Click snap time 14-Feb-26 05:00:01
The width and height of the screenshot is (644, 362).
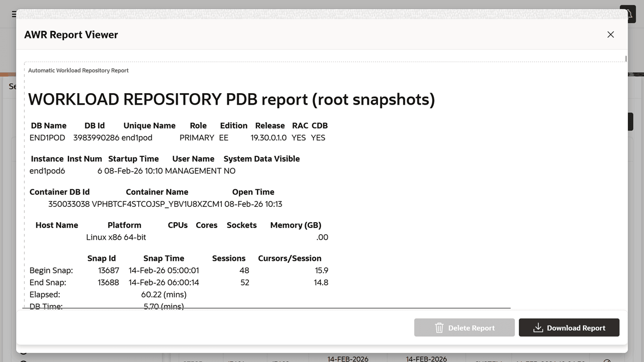164,270
